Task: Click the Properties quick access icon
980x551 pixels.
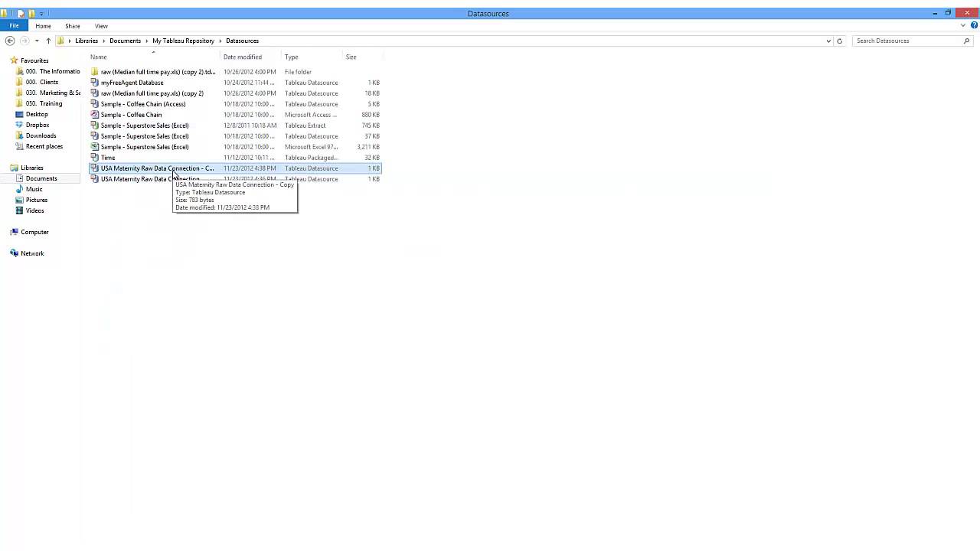Action: (21, 13)
